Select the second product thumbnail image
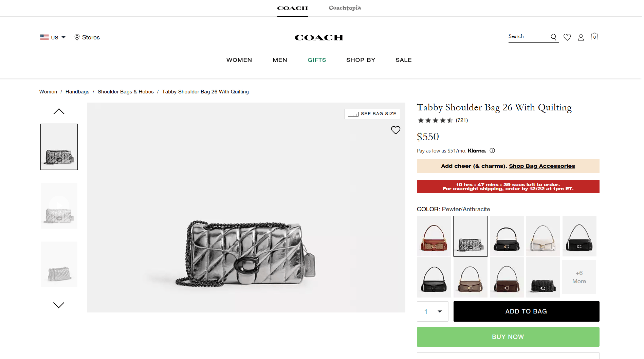The image size is (644, 359). point(59,206)
